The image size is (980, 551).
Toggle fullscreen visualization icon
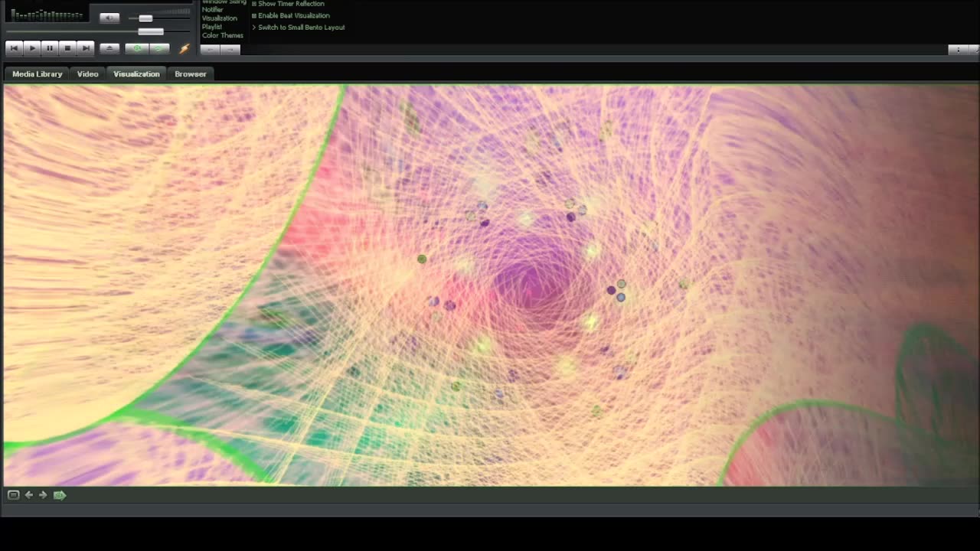[13, 495]
